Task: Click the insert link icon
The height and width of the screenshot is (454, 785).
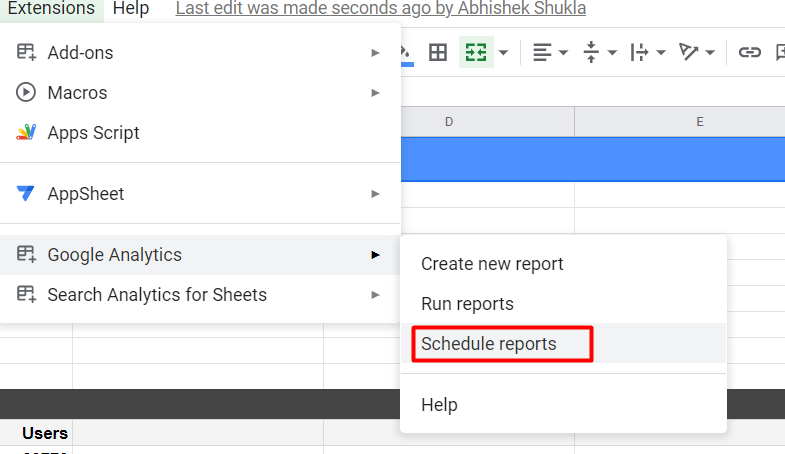Action: pos(749,52)
